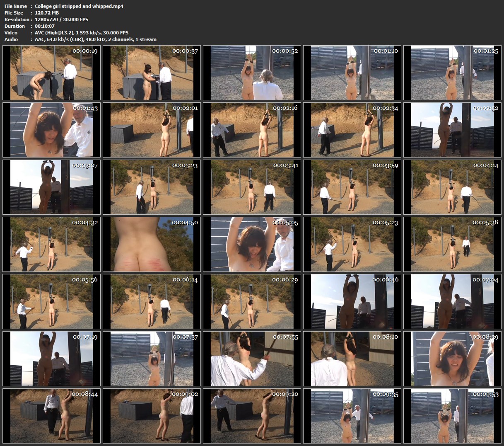Click the "File Size" label

click(14, 13)
